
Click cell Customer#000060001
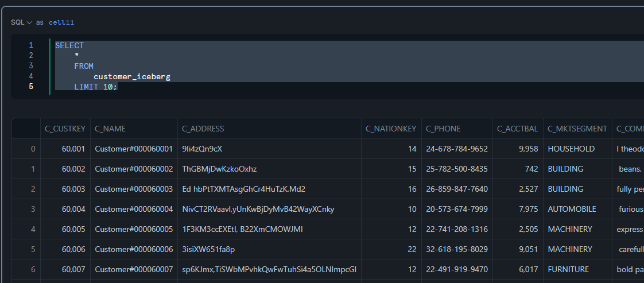point(134,149)
